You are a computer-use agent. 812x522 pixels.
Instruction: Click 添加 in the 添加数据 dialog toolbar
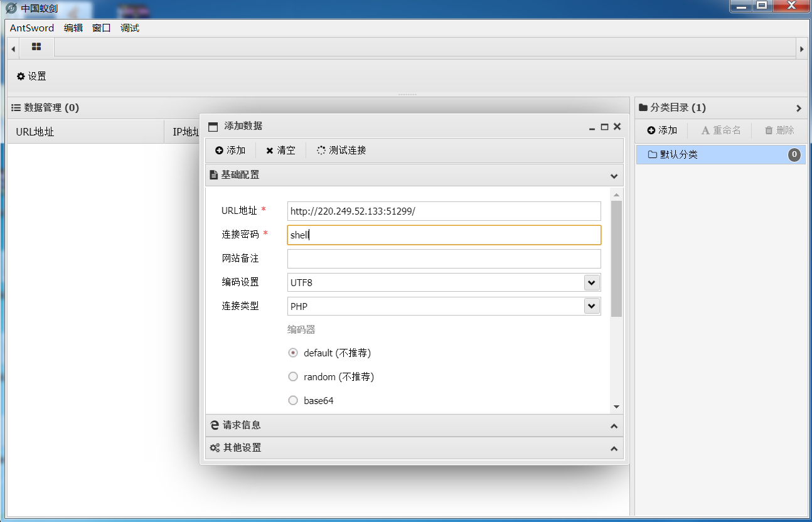[230, 150]
